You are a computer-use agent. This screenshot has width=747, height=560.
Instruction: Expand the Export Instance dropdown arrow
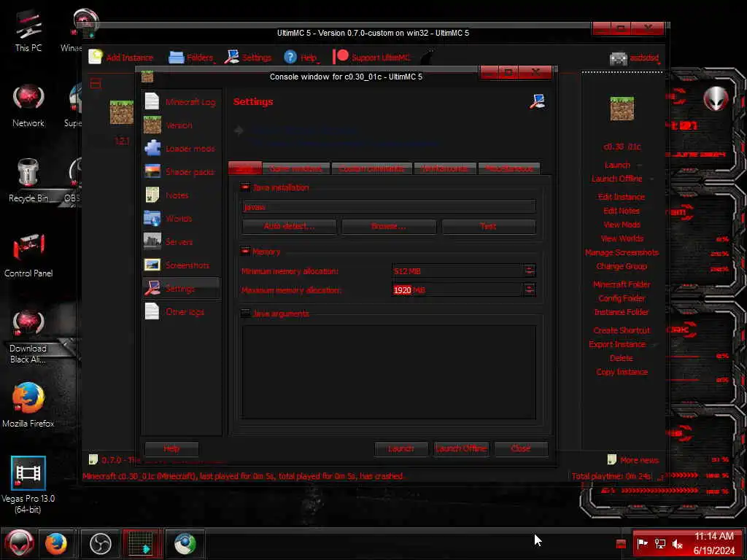click(x=654, y=344)
